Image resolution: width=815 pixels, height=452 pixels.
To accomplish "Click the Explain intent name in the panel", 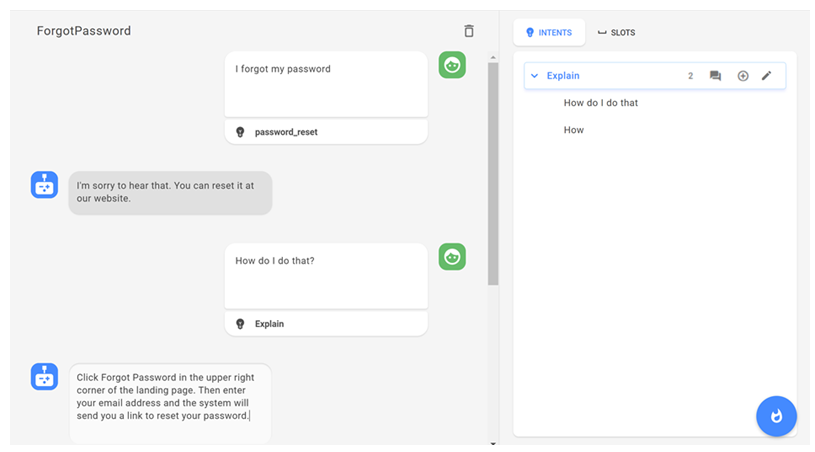I will [x=563, y=76].
